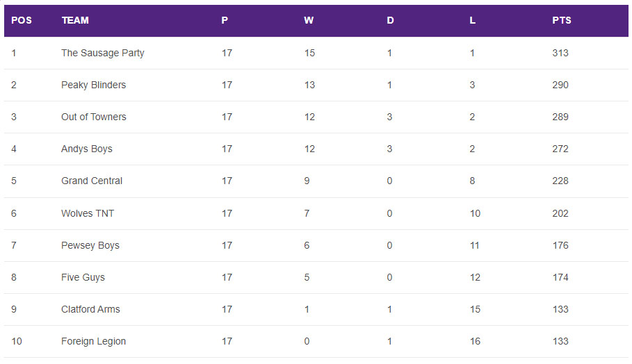Click the W column header
The image size is (632, 364).
pos(308,20)
